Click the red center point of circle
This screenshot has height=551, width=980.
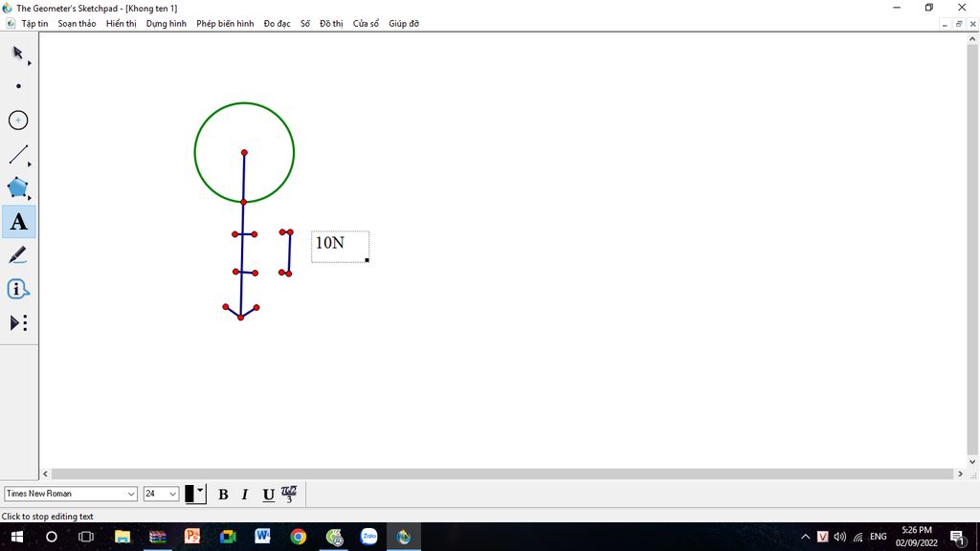pyautogui.click(x=244, y=152)
